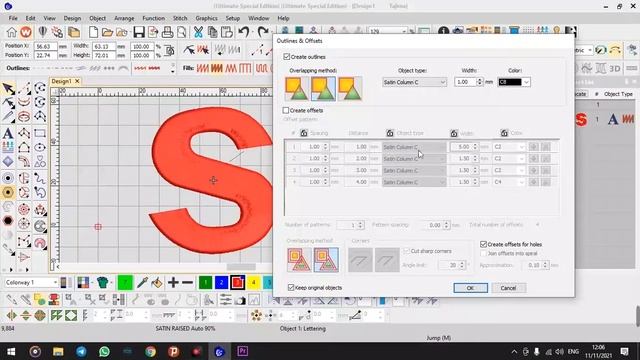This screenshot has width=640, height=360.
Task: Click the New document icon
Action: pos(93,32)
